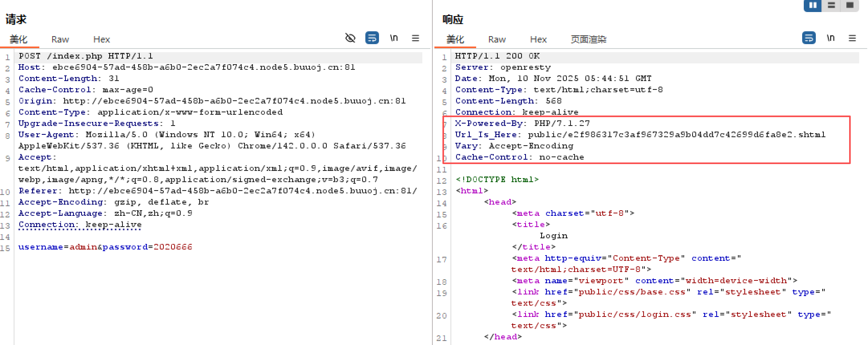Image resolution: width=868 pixels, height=345 pixels.
Task: Show \n characters in response panel
Action: 831,38
